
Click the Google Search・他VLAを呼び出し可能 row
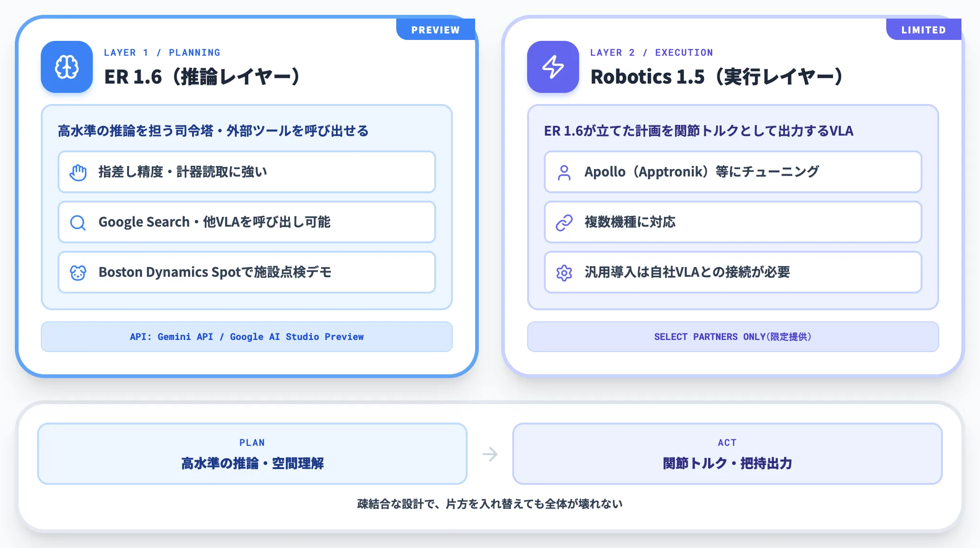[x=247, y=222]
